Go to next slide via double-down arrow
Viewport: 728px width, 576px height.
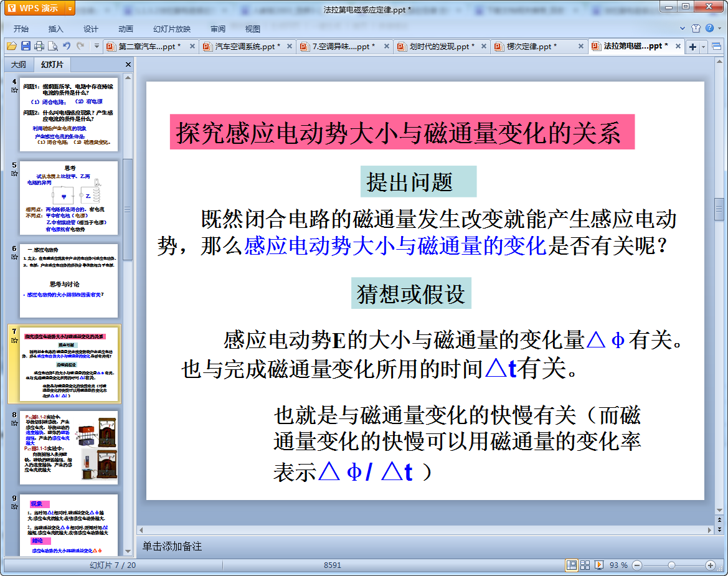[719, 529]
